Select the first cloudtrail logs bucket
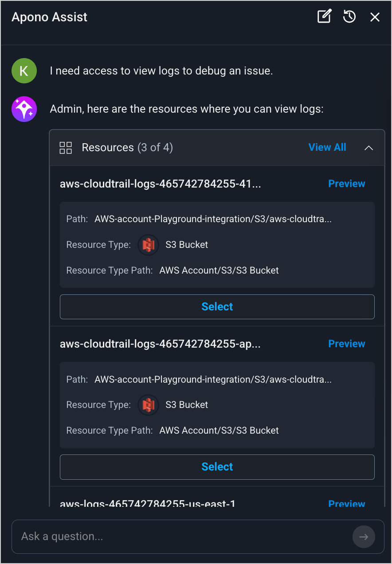Viewport: 392px width, 564px height. click(217, 307)
